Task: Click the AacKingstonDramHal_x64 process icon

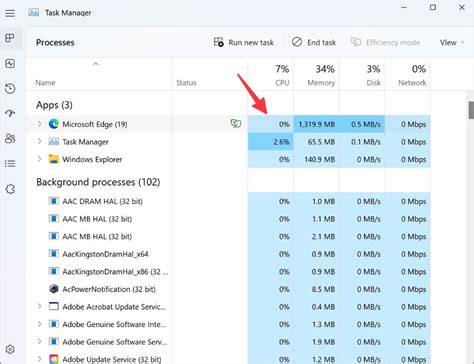Action: pyautogui.click(x=53, y=254)
